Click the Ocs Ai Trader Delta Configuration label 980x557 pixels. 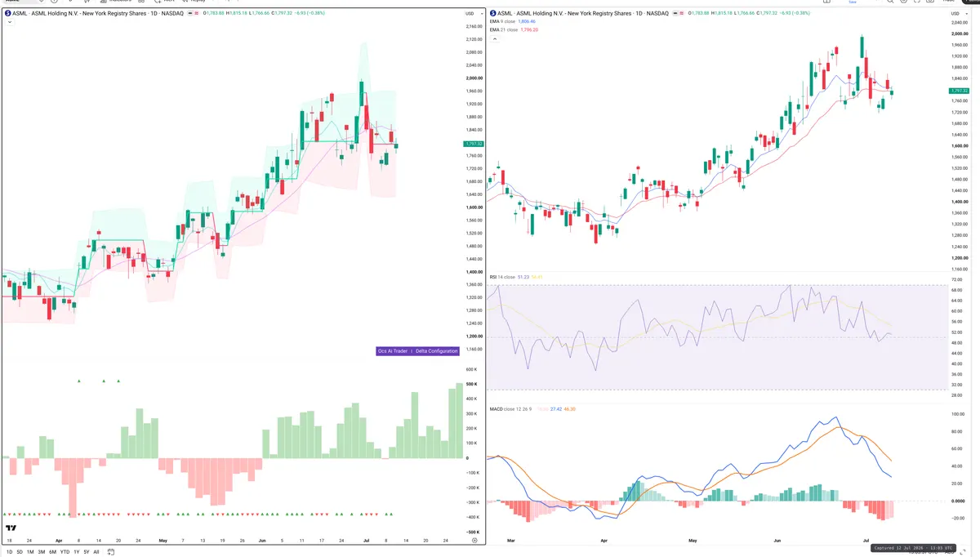point(417,351)
